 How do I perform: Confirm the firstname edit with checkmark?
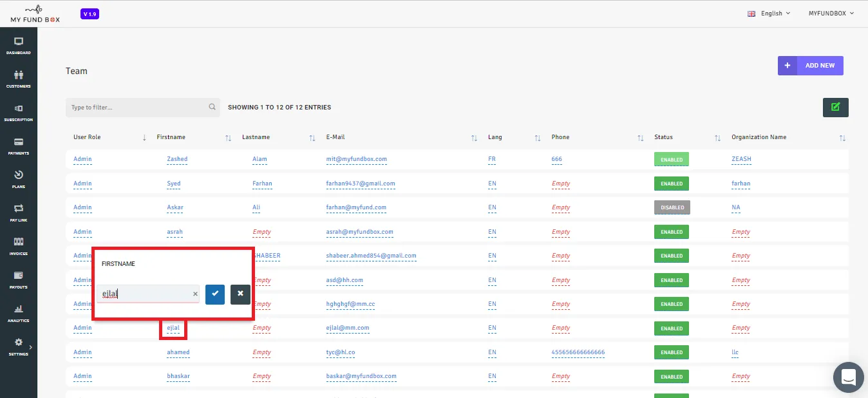215,294
